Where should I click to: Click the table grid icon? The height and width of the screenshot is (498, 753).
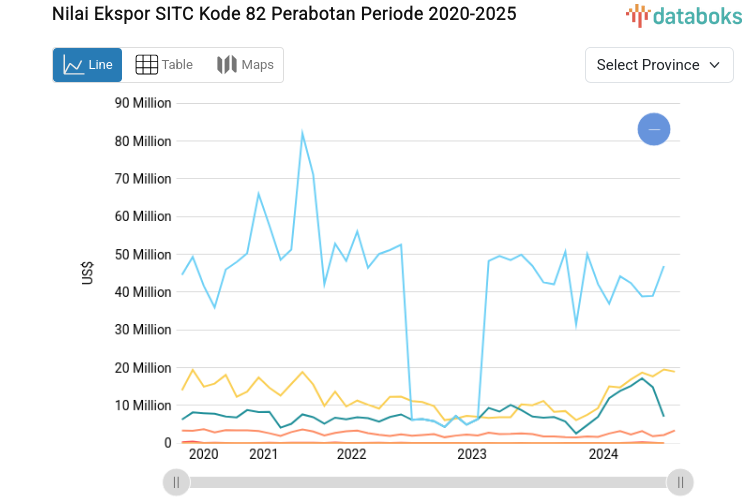click(x=146, y=65)
